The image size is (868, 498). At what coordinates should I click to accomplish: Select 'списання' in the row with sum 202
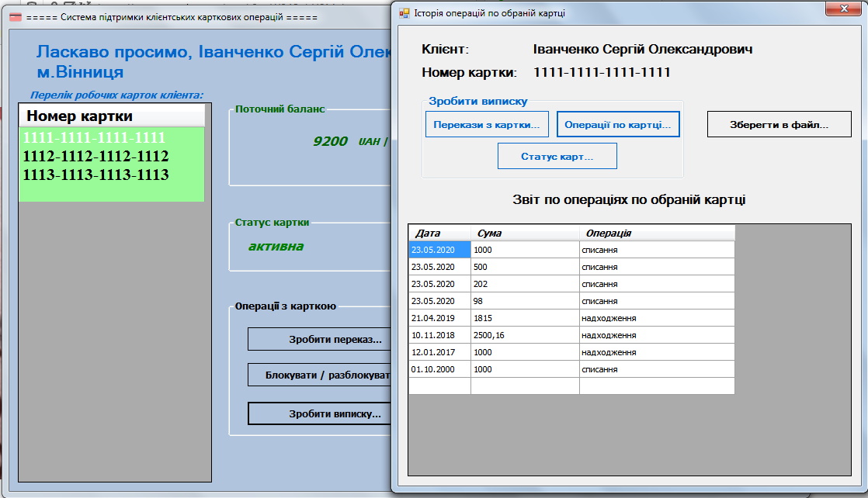(657, 284)
